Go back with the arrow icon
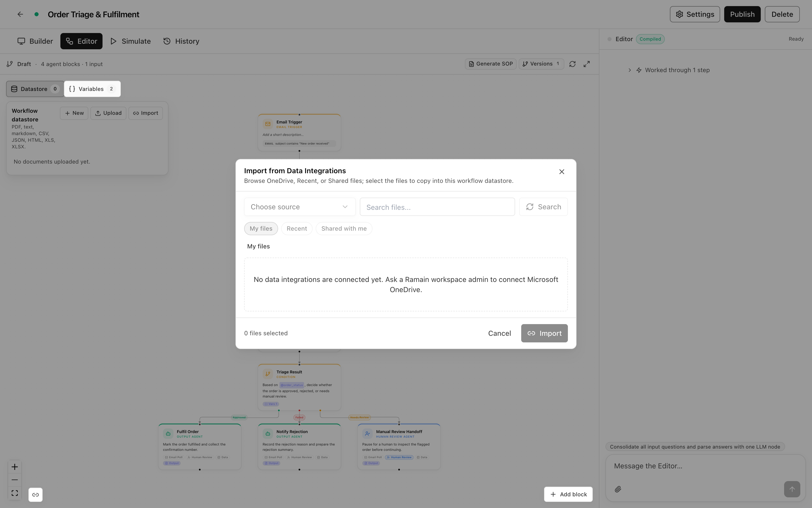The image size is (812, 508). tap(20, 14)
